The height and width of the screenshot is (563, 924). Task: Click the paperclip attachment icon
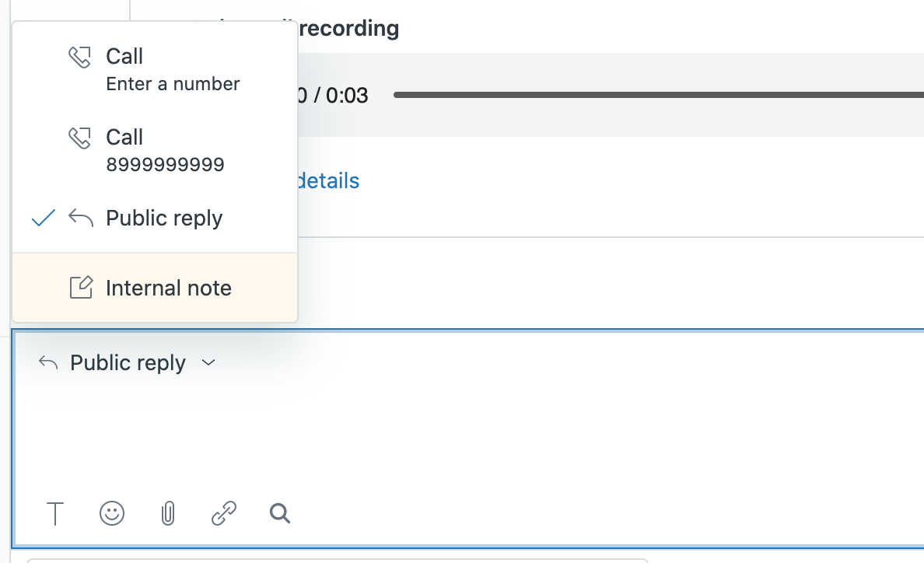(x=167, y=513)
